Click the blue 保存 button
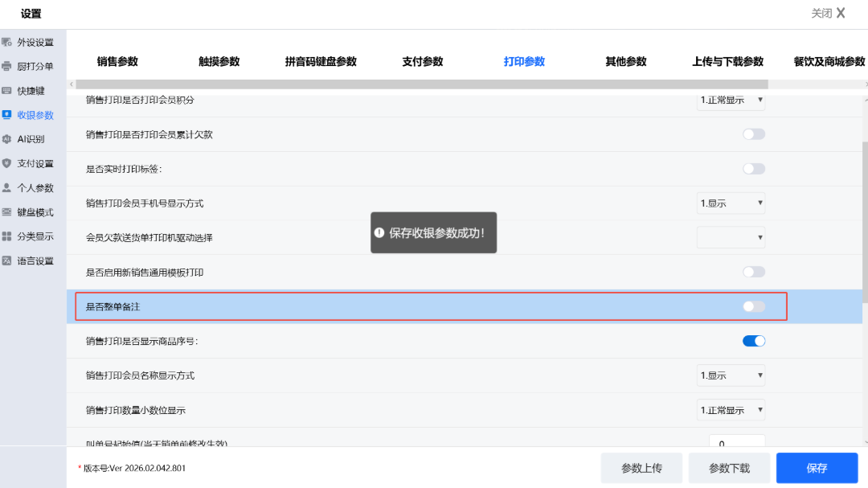Image resolution: width=868 pixels, height=488 pixels. point(817,468)
